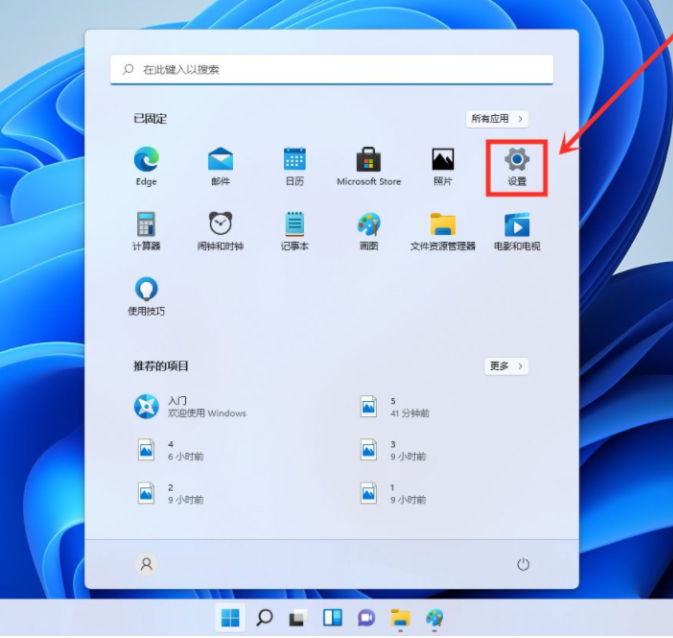The image size is (673, 638).
Task: Click the Windows Start button on taskbar
Action: (x=230, y=618)
